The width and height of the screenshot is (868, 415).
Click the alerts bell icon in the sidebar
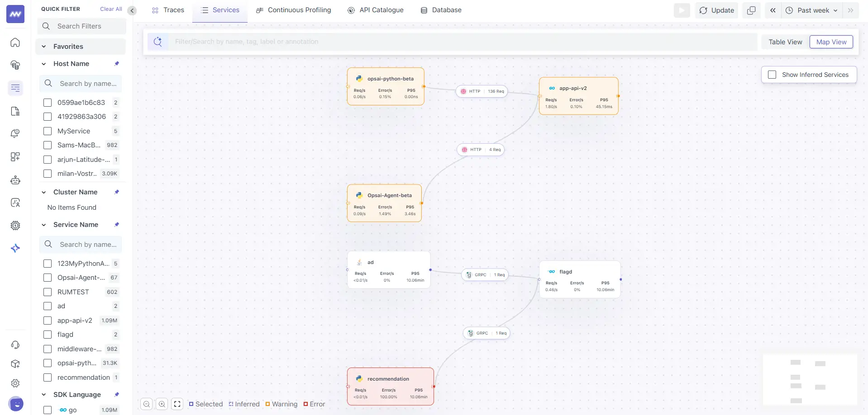(x=15, y=133)
